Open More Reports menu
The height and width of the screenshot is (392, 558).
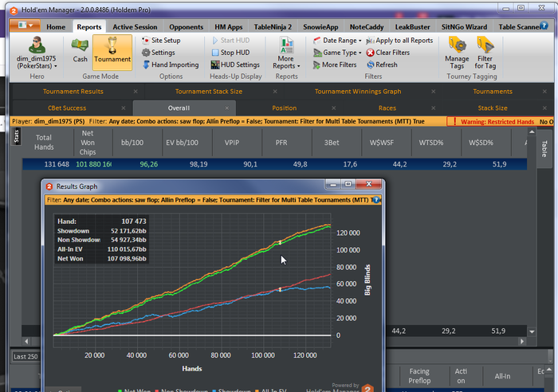click(286, 53)
